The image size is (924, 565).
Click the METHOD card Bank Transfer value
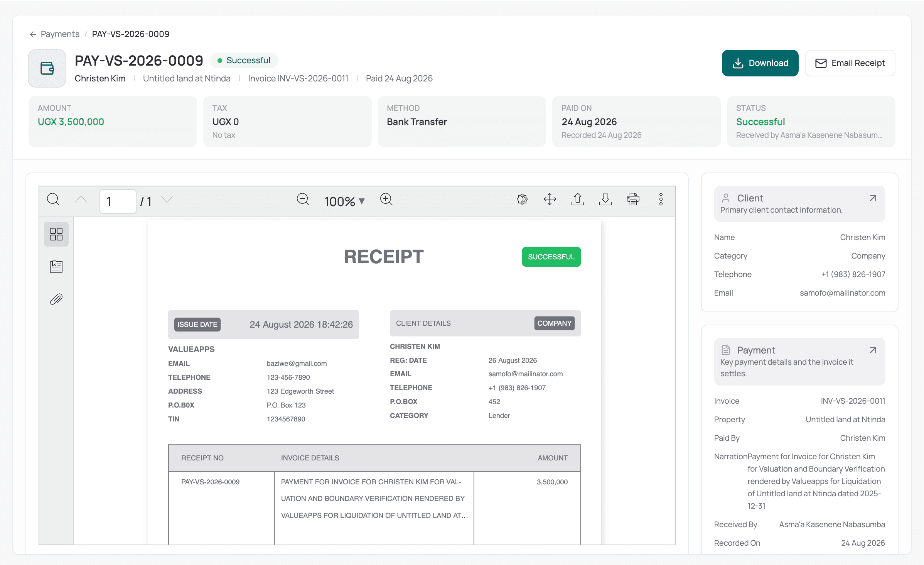[417, 122]
